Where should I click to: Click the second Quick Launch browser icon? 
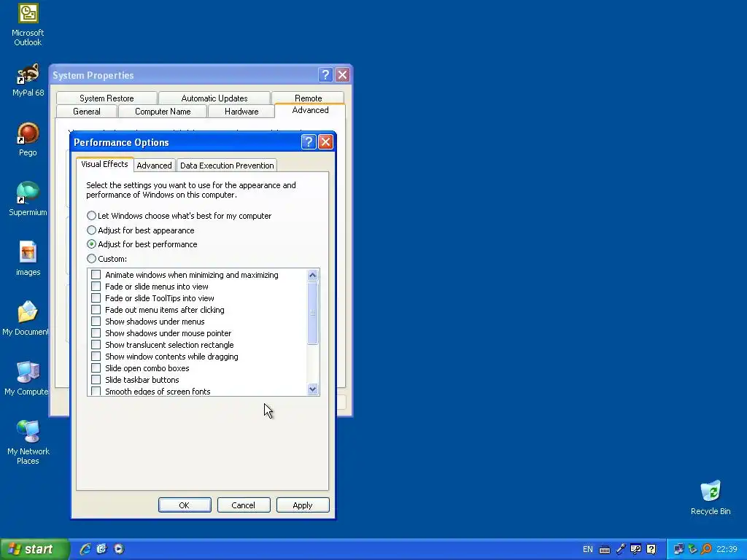pos(101,549)
